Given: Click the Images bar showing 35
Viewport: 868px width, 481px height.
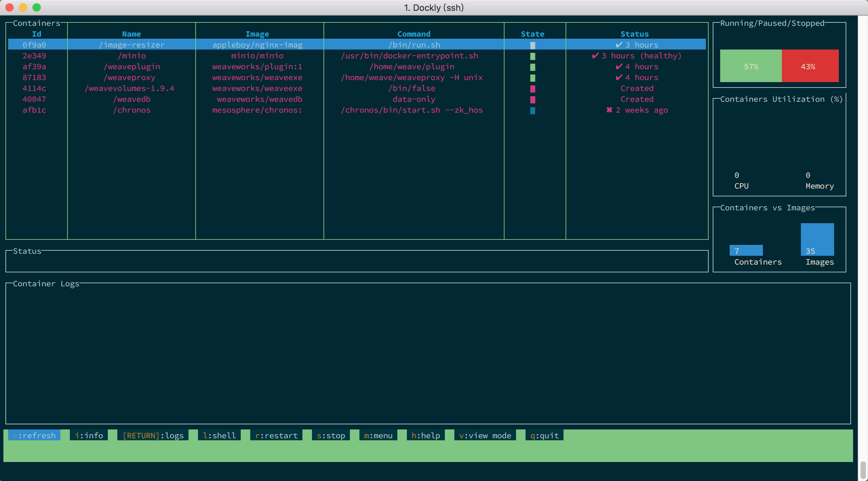Looking at the screenshot, I should pos(817,239).
